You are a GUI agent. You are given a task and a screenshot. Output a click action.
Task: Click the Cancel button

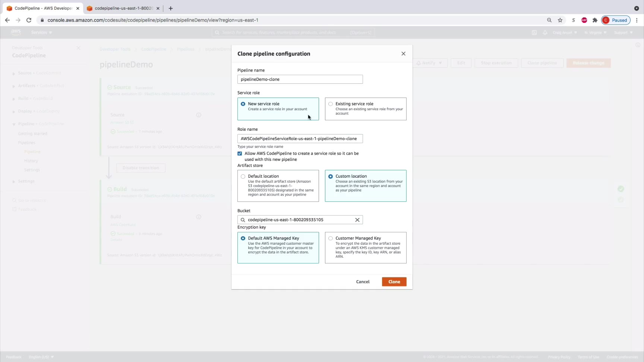363,282
